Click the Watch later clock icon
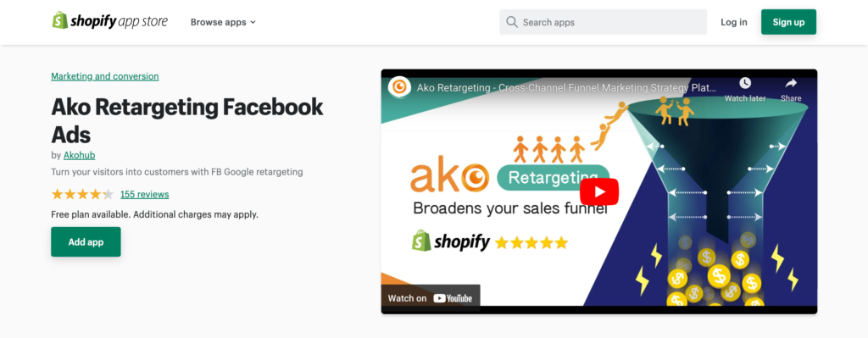Screen dimensions: 868x338 click(745, 83)
